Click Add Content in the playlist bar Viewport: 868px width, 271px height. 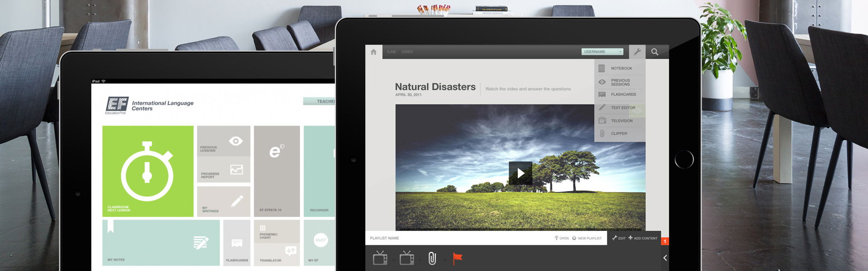click(x=643, y=238)
